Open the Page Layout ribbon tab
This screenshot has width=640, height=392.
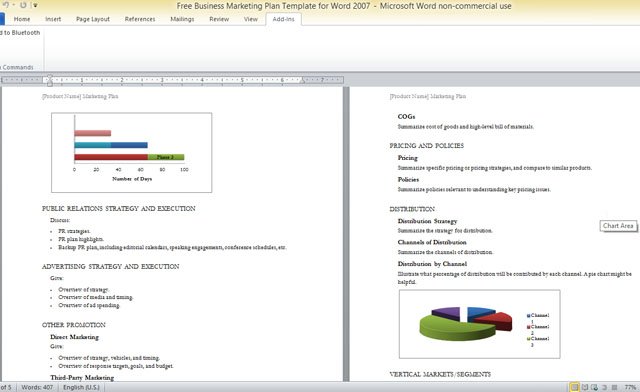(x=93, y=19)
